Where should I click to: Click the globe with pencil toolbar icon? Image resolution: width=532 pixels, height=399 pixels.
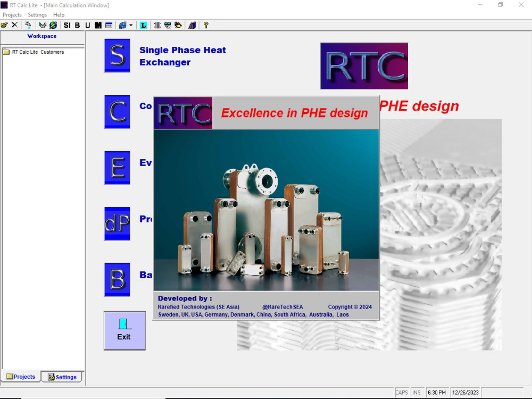53,25
